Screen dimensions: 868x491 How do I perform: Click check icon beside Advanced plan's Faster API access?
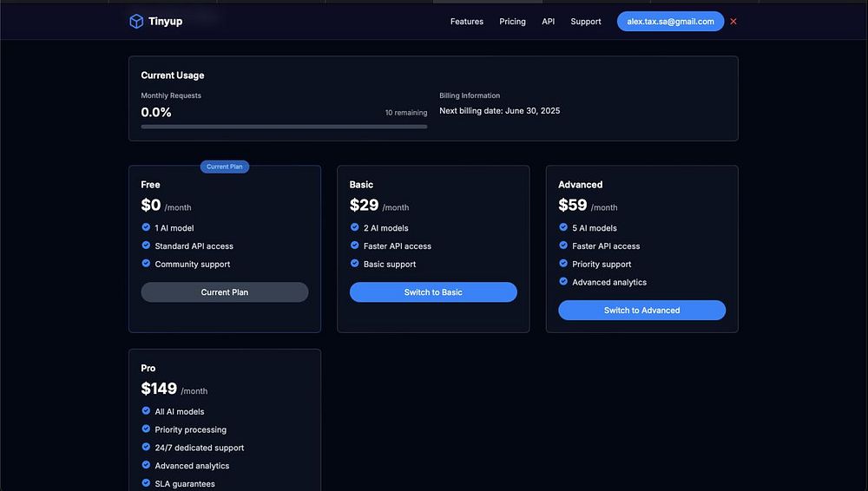(x=563, y=245)
